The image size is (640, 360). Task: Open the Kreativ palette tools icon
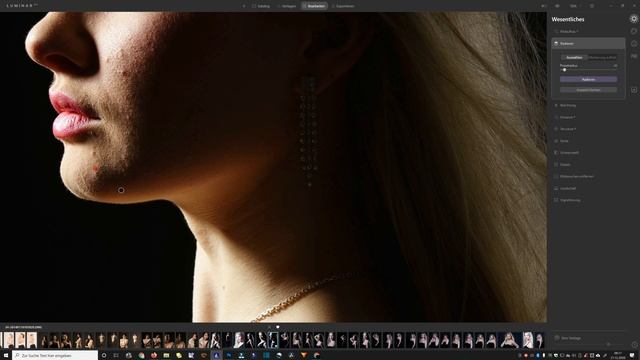(633, 31)
